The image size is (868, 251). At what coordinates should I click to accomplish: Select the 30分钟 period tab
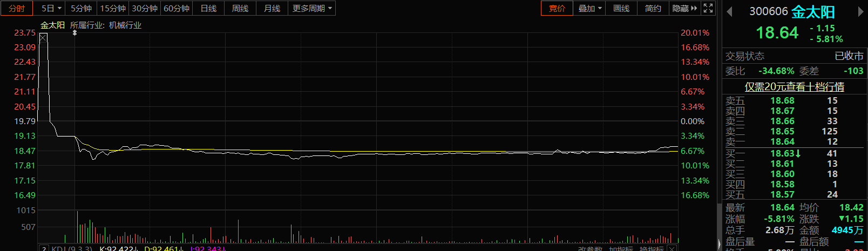(145, 8)
